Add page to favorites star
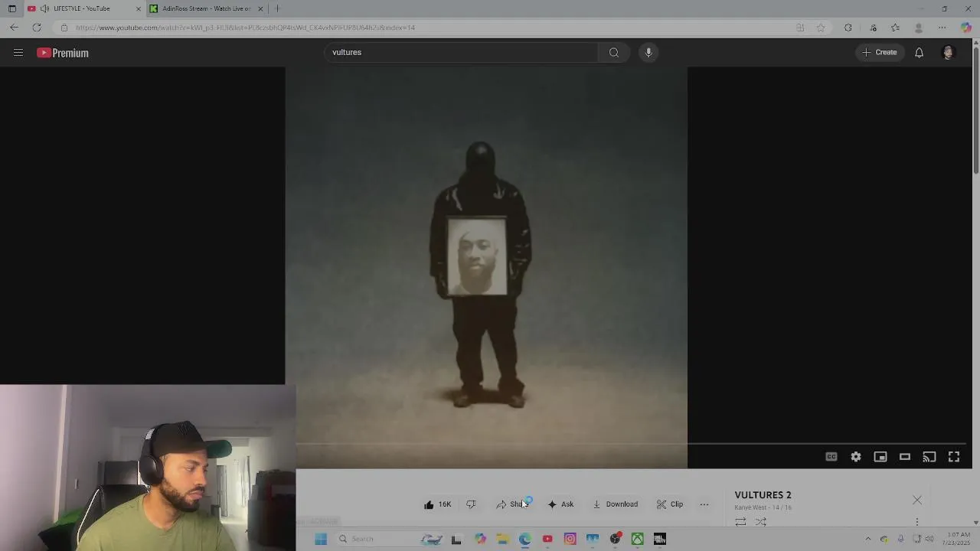This screenshot has width=980, height=551. [821, 28]
